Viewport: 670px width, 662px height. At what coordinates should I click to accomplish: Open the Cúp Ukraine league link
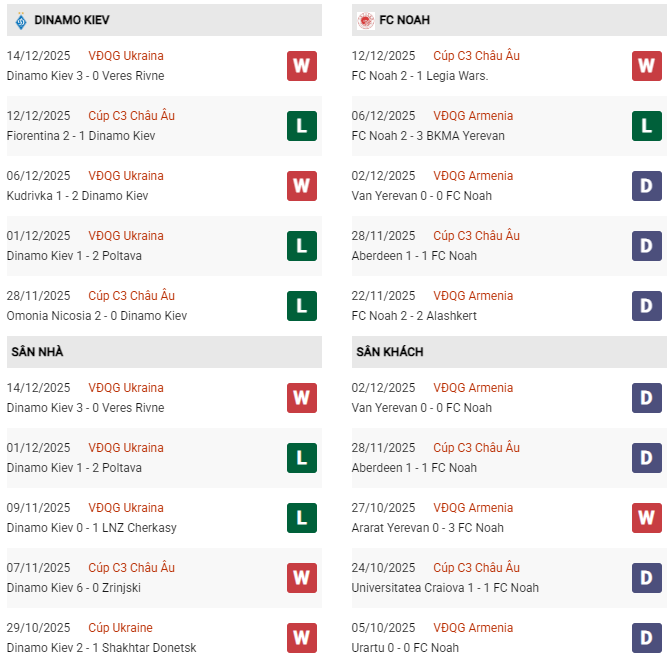point(120,628)
